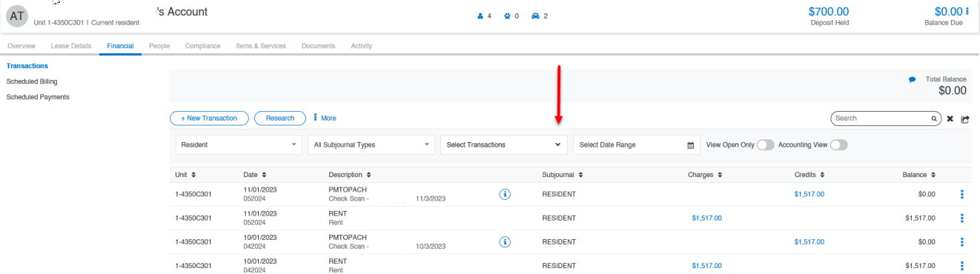This screenshot has height=274, width=980.
Task: Open Scheduled Billing in sidebar
Action: [32, 81]
